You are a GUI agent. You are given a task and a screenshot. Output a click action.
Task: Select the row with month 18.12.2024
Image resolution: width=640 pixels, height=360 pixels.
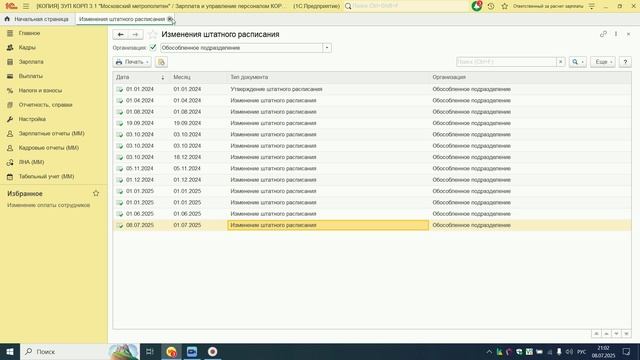(x=372, y=157)
